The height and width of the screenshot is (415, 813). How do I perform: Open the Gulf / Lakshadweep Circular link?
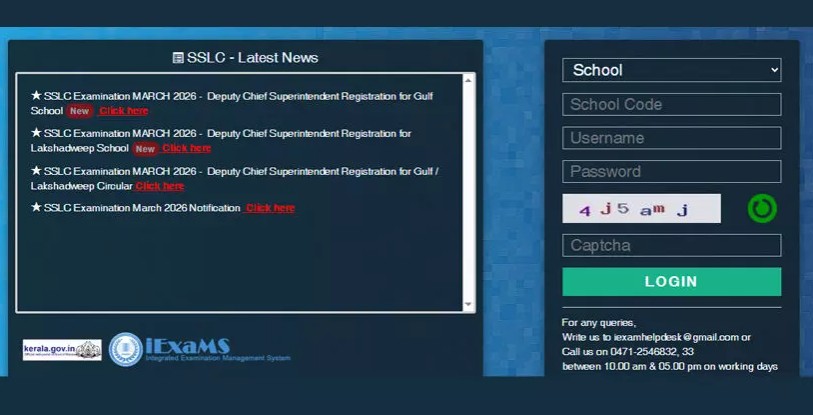click(160, 186)
